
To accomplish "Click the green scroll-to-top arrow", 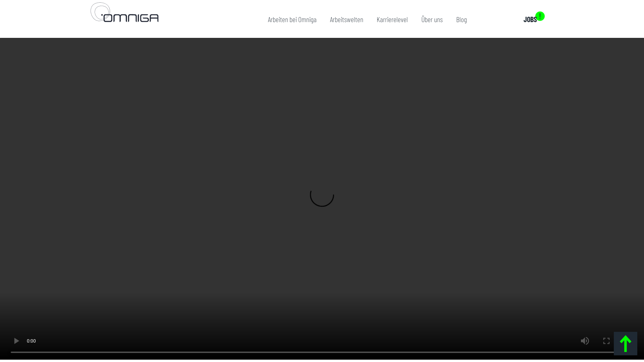I will (x=625, y=343).
